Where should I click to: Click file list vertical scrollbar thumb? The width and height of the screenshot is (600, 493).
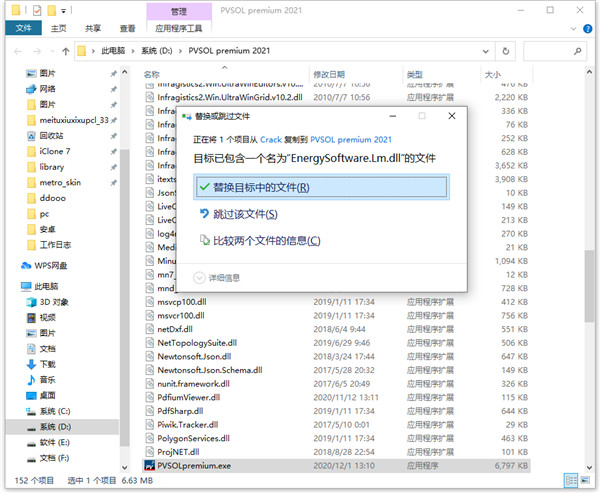(589, 286)
